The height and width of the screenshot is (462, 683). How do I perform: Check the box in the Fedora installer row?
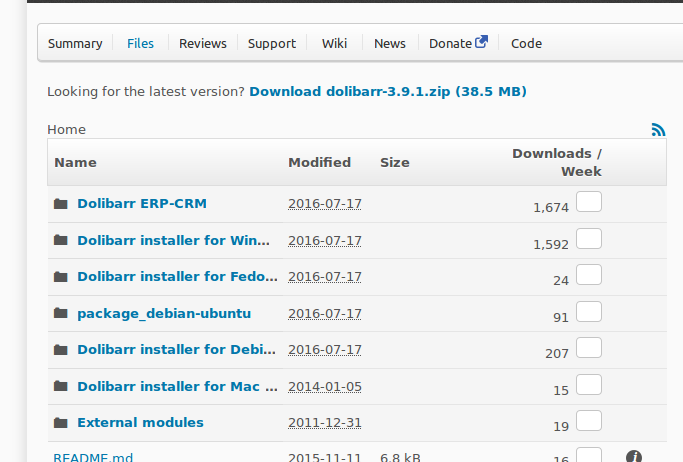click(x=589, y=275)
